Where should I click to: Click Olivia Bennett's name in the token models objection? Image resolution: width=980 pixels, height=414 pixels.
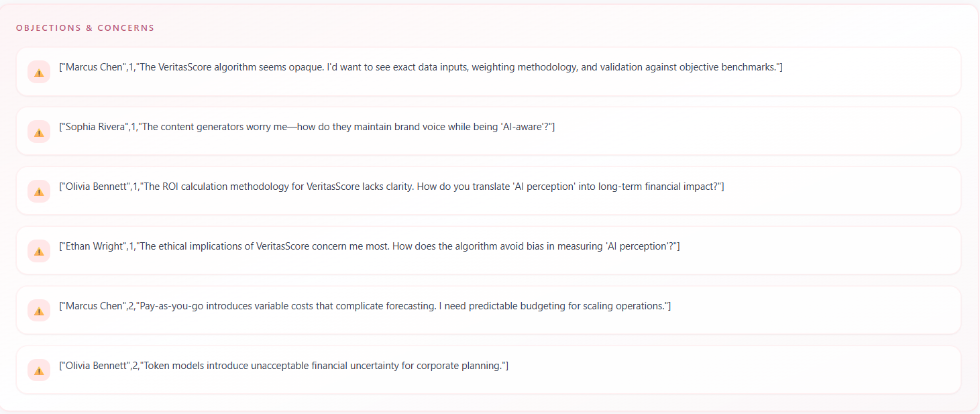pos(98,366)
